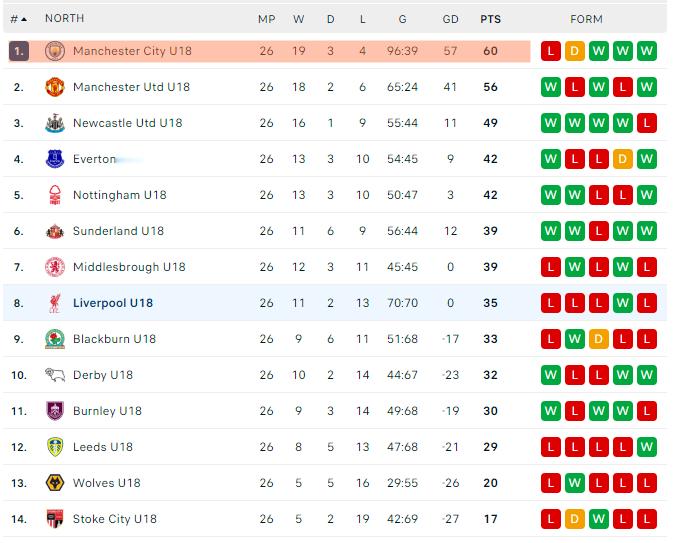
Task: Click the MP column header
Action: click(266, 19)
